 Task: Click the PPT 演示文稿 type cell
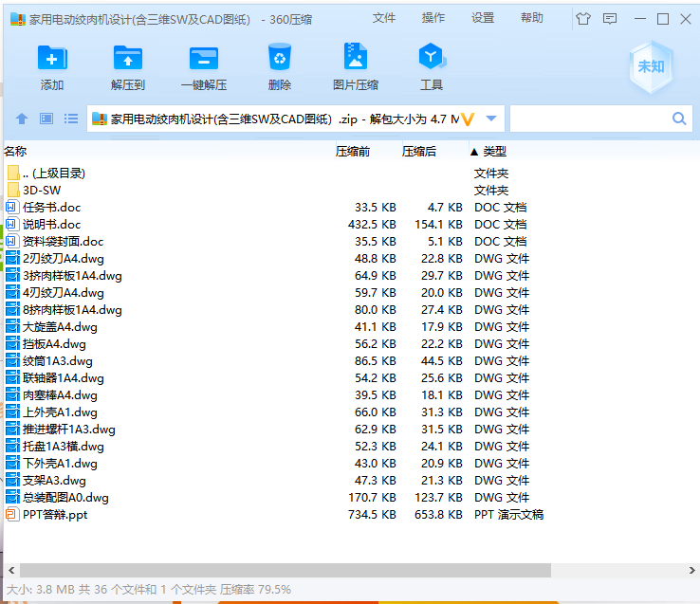click(x=509, y=515)
